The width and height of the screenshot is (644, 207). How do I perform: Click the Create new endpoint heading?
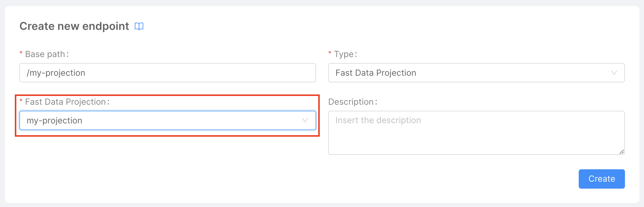click(74, 26)
